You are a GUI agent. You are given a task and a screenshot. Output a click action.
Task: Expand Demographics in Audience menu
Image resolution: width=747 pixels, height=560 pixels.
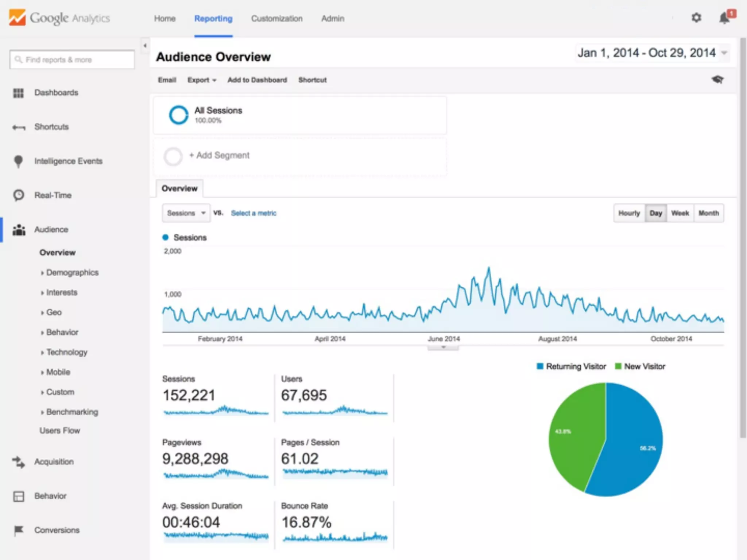72,273
